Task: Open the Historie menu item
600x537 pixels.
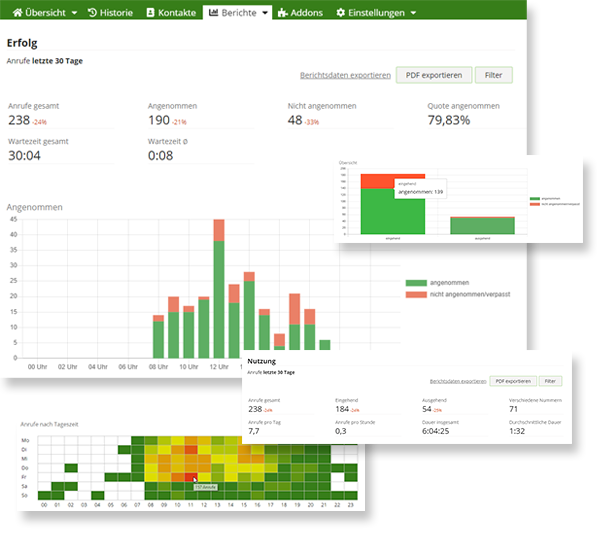Action: click(x=113, y=12)
